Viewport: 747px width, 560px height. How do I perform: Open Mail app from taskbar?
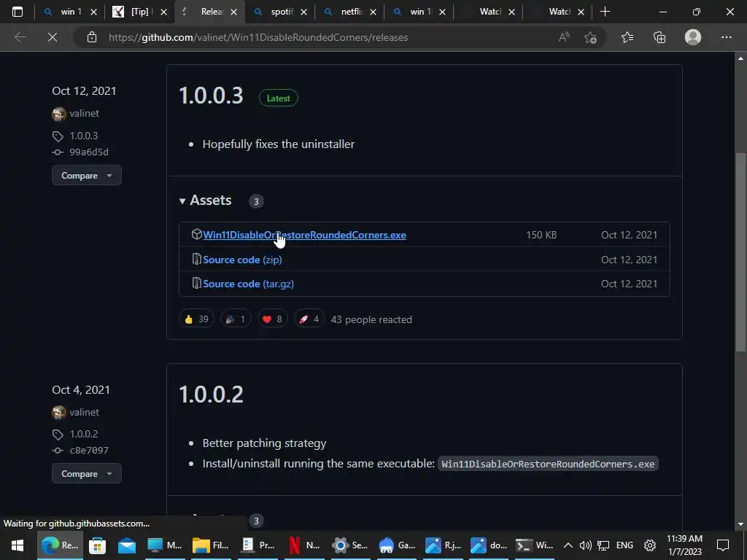[127, 545]
